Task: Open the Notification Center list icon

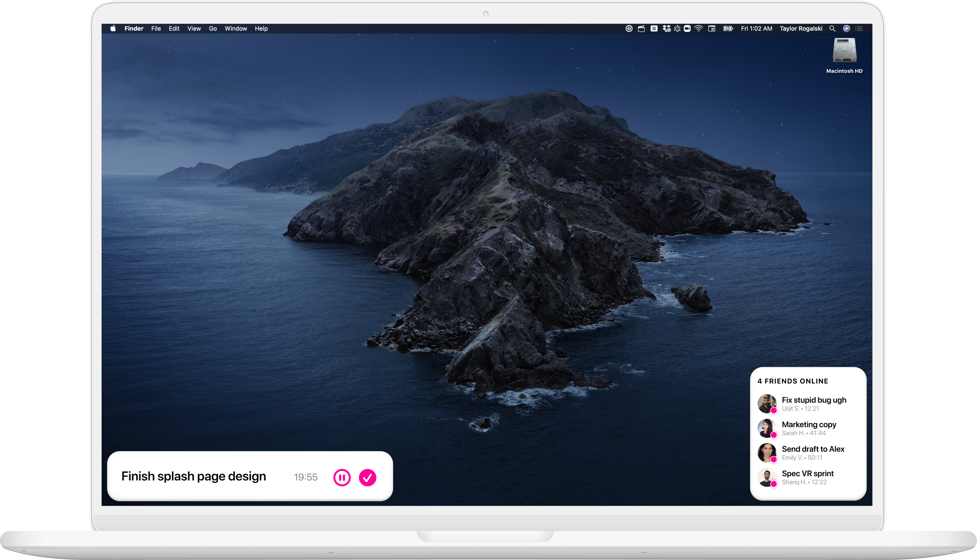Action: [x=859, y=28]
